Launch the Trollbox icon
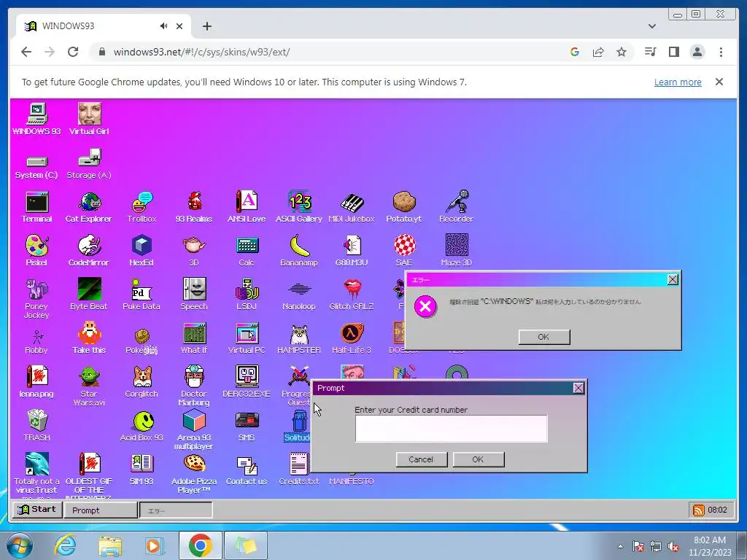Image resolution: width=747 pixels, height=560 pixels. click(x=142, y=206)
